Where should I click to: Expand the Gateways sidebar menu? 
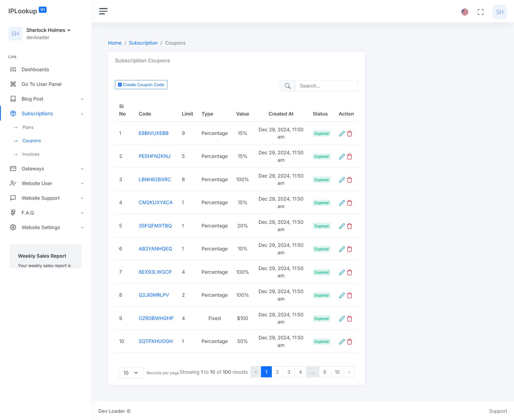click(x=47, y=169)
